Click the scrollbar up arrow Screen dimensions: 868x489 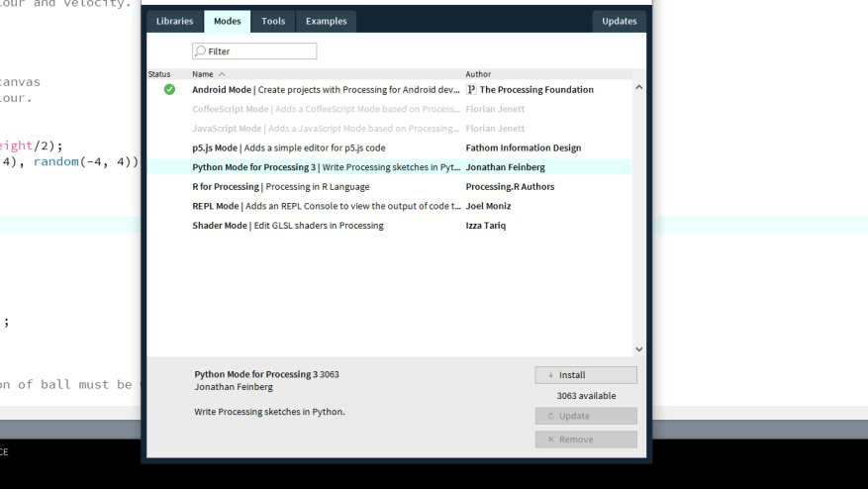[638, 87]
